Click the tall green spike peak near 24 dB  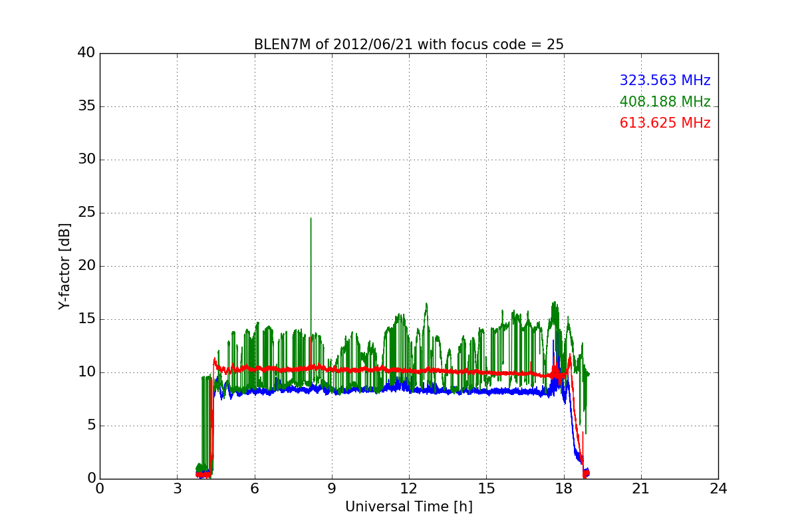(311, 219)
